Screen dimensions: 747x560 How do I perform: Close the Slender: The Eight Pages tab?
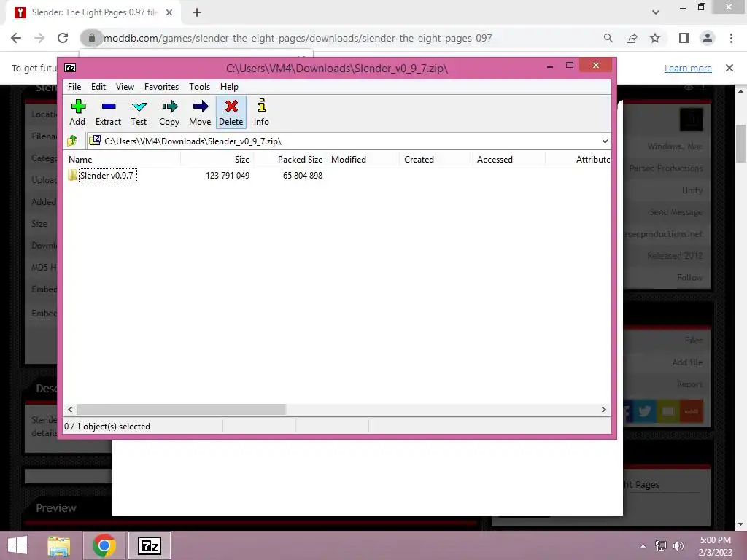coord(169,12)
